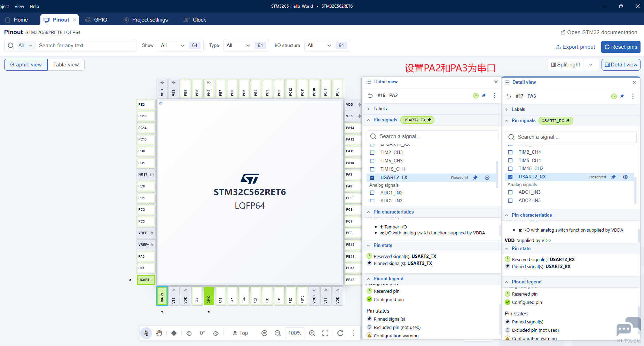
Task: Click the blue pin icon in PA2 header
Action: pos(484,95)
